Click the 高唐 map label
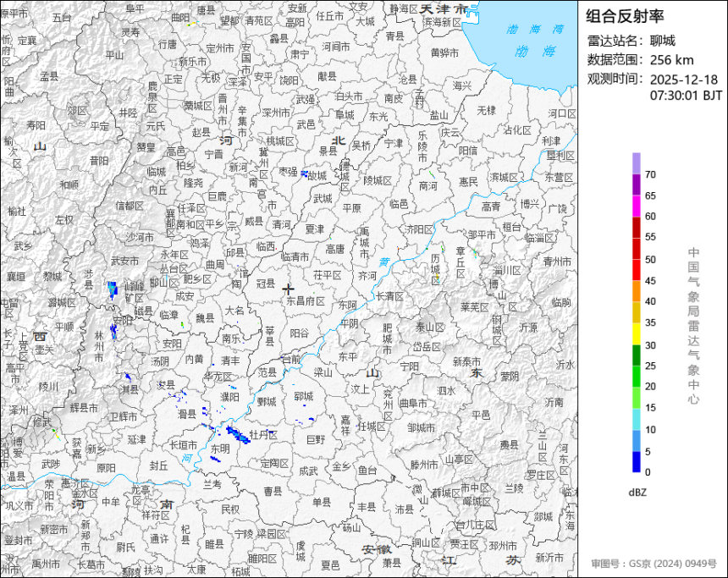 pos(334,250)
